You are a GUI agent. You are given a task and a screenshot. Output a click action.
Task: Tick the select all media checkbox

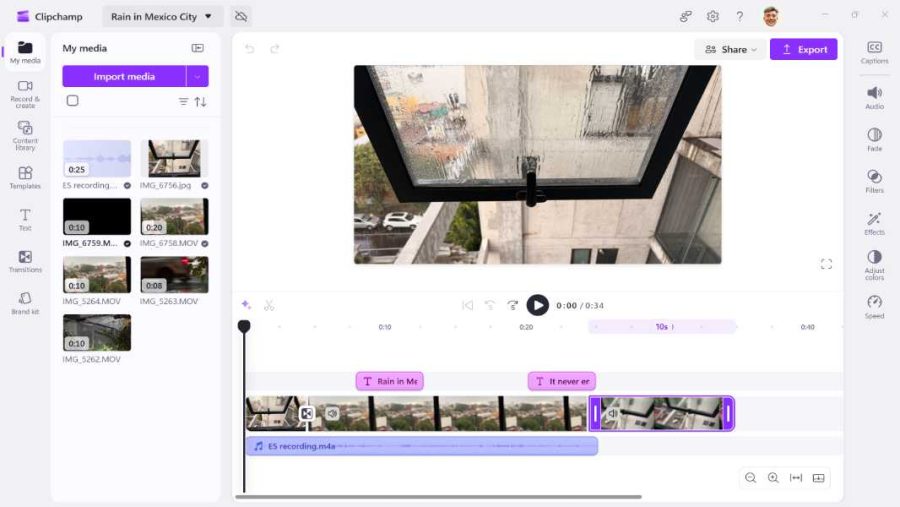[x=72, y=100]
